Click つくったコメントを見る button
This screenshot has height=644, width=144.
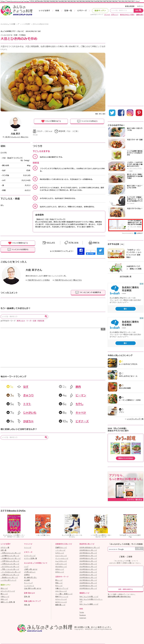[x=87, y=121]
